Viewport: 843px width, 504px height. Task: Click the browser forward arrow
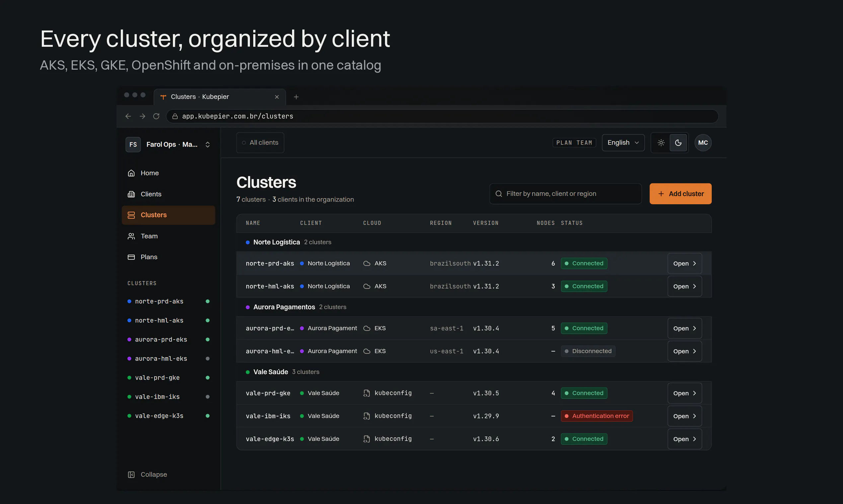(x=142, y=116)
